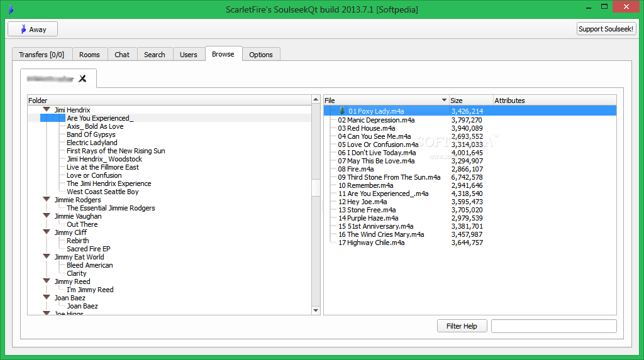The width and height of the screenshot is (644, 360).
Task: Click the folder list scrollbar thumb
Action: 316,188
